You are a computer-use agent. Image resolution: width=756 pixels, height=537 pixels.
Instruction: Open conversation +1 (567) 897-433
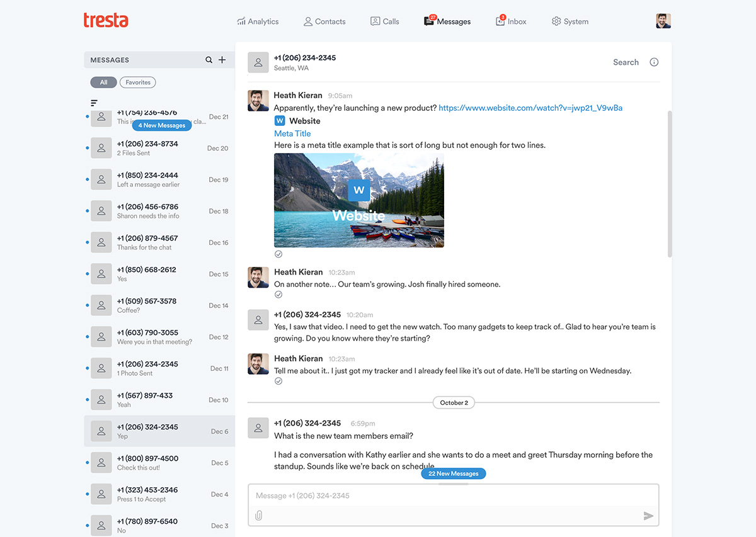point(159,400)
